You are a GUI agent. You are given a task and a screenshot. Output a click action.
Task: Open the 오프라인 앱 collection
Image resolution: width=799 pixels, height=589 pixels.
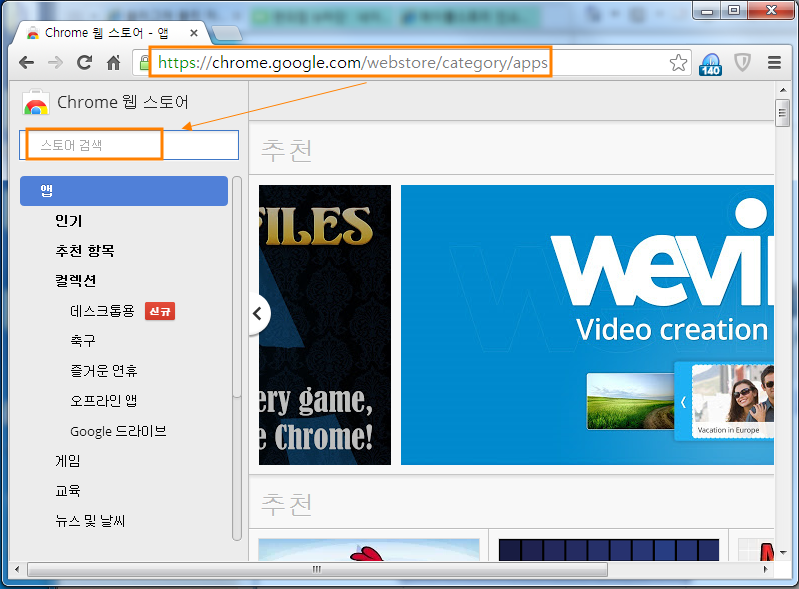tap(104, 400)
